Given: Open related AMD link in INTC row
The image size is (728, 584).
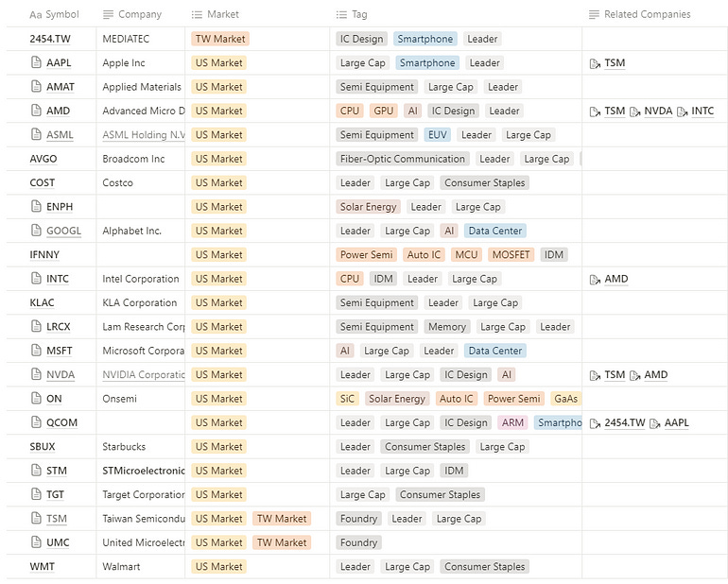Looking at the screenshot, I should pyautogui.click(x=616, y=279).
